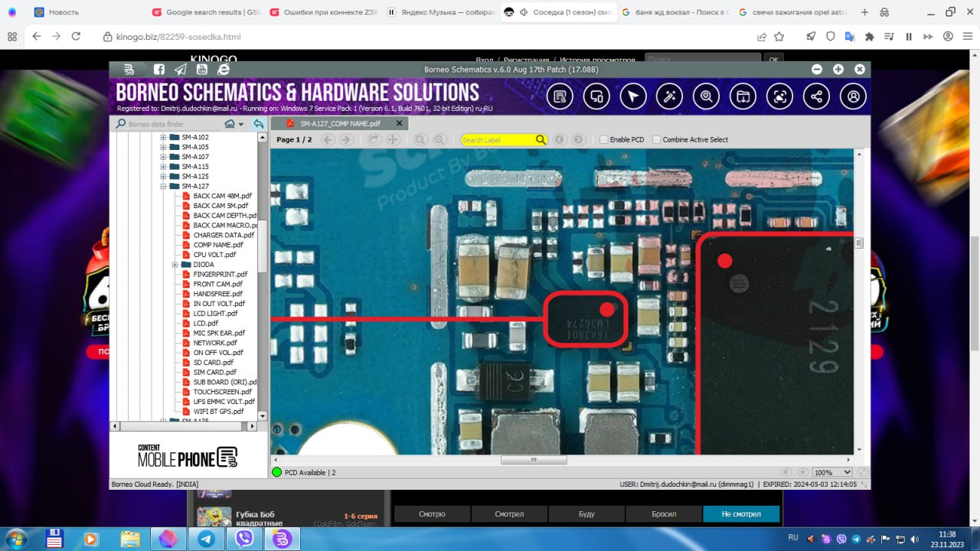Click the Бросил button on kinogo page
The width and height of the screenshot is (980, 551).
click(664, 514)
